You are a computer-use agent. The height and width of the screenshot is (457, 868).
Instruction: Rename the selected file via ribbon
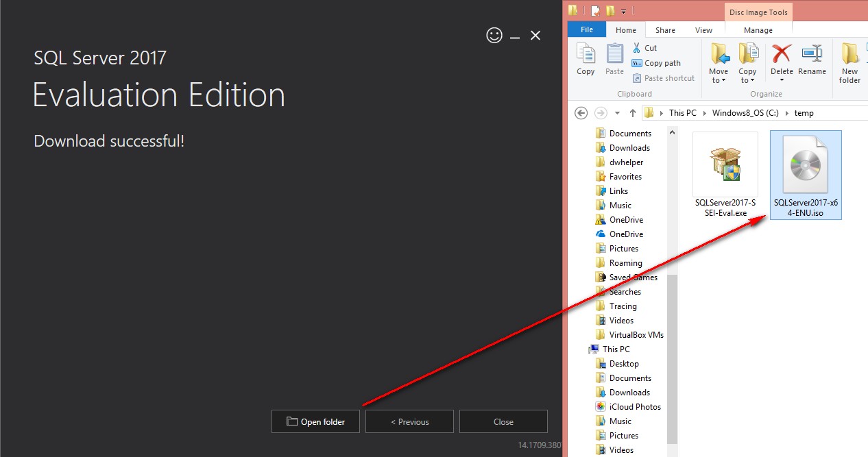point(812,59)
